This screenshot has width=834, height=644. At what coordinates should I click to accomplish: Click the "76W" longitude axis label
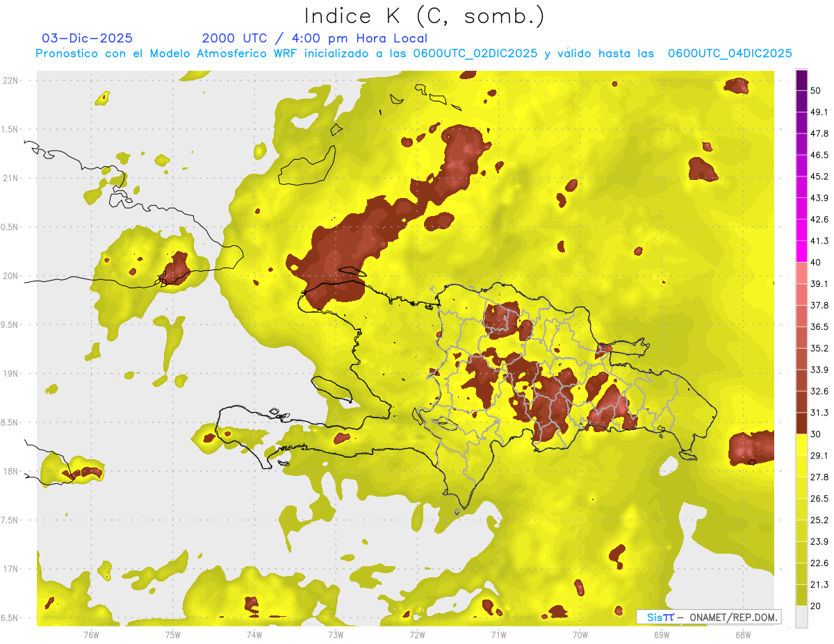click(x=91, y=634)
